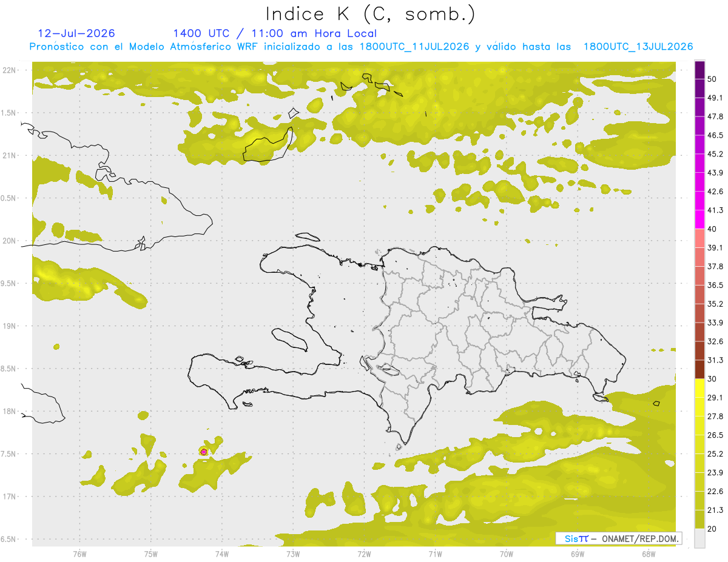The height and width of the screenshot is (562, 728).
Task: Select the latitude label "20N"
Action: click(10, 241)
